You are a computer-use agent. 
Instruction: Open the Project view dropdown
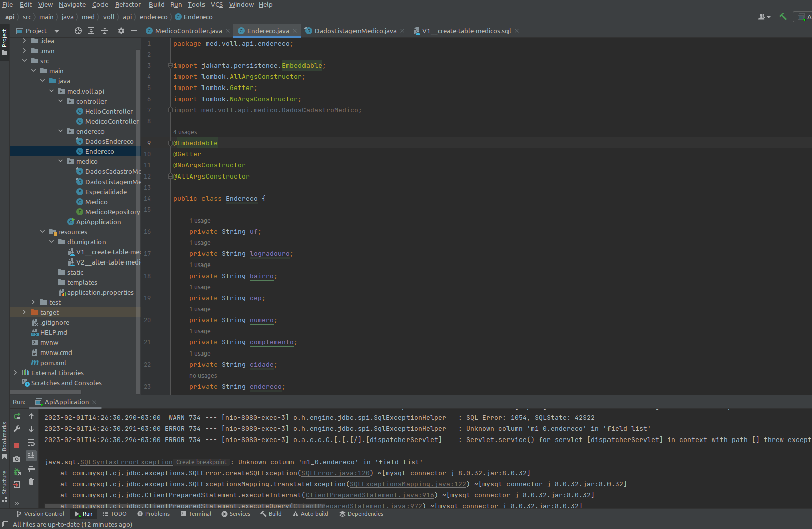57,31
